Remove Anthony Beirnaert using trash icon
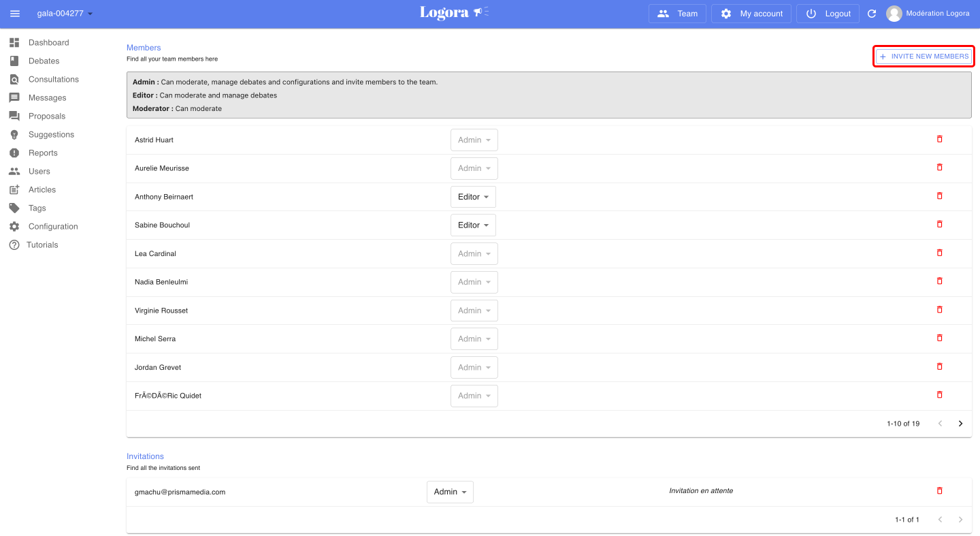The image size is (980, 536). pos(940,196)
